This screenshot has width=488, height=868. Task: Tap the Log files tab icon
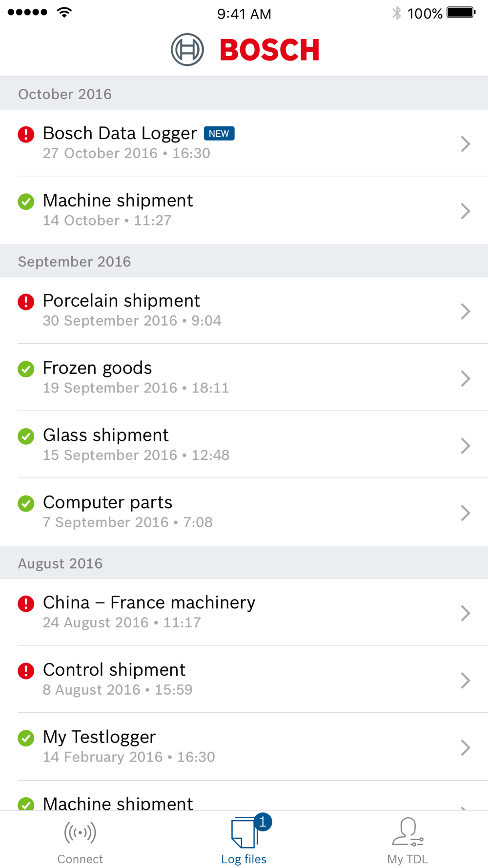point(244,832)
